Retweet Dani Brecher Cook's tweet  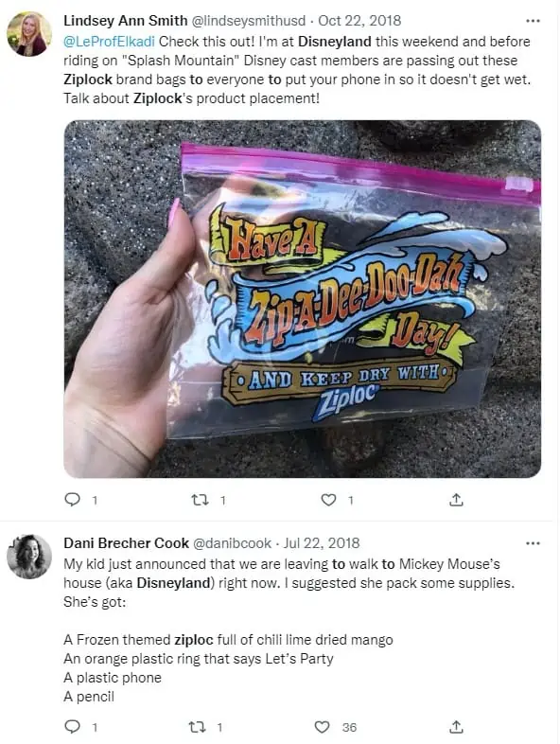[x=197, y=727]
